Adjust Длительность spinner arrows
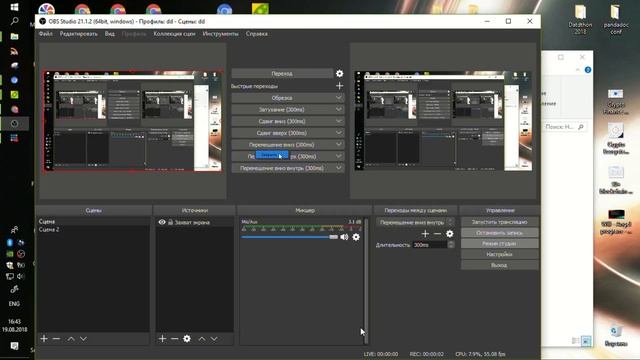640x360 pixels. (451, 245)
